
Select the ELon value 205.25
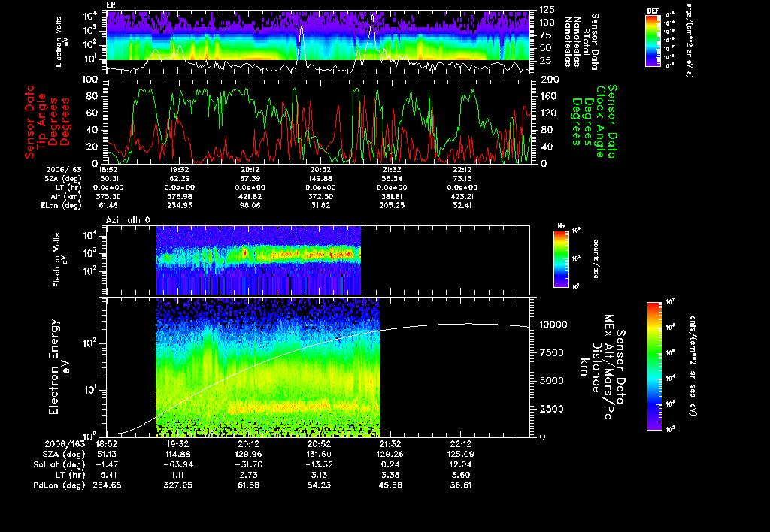pos(392,206)
